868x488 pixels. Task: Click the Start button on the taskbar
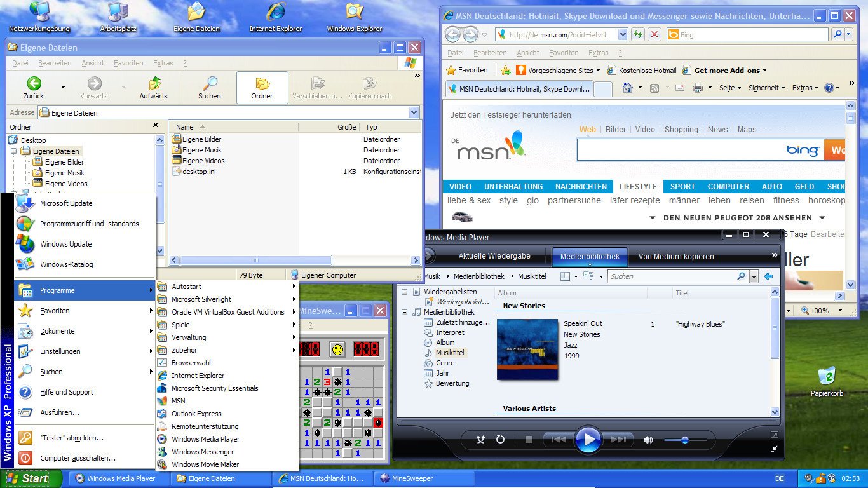point(31,478)
